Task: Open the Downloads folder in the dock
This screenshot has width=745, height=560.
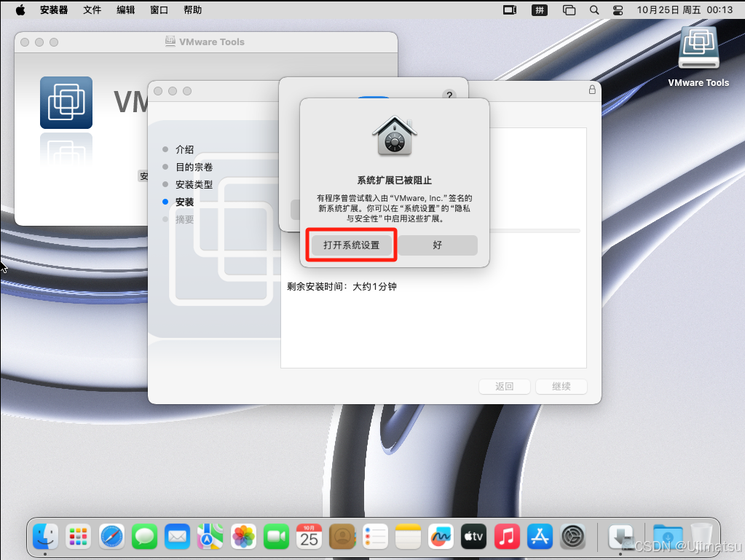Action: pos(668,537)
